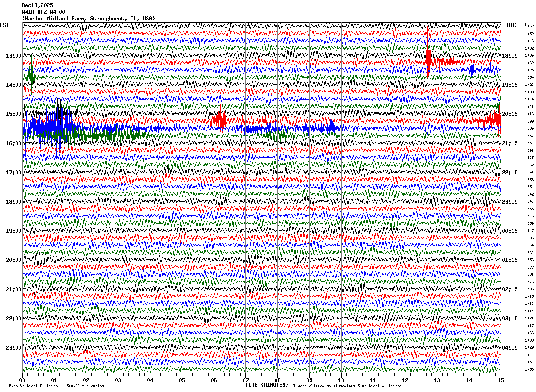Click the 21:15 UTC time label
This screenshot has width=536, height=392.
click(x=509, y=143)
